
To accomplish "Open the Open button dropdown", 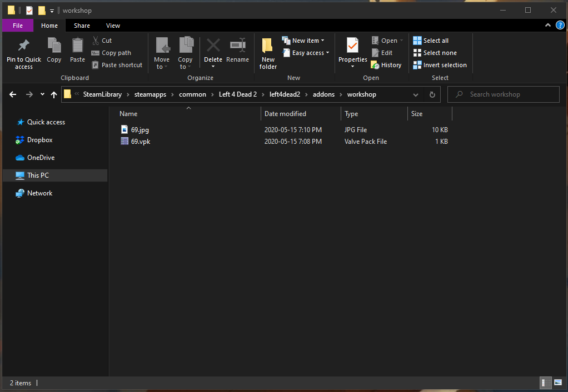I will [x=401, y=41].
